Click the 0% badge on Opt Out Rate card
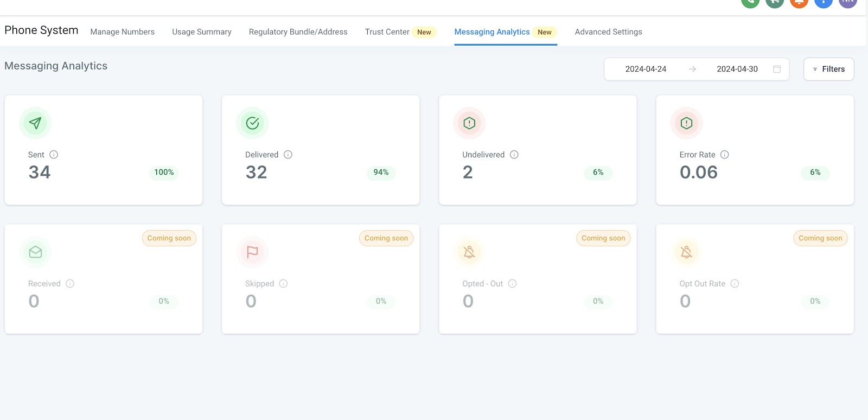Viewport: 868px width, 420px height. point(815,301)
